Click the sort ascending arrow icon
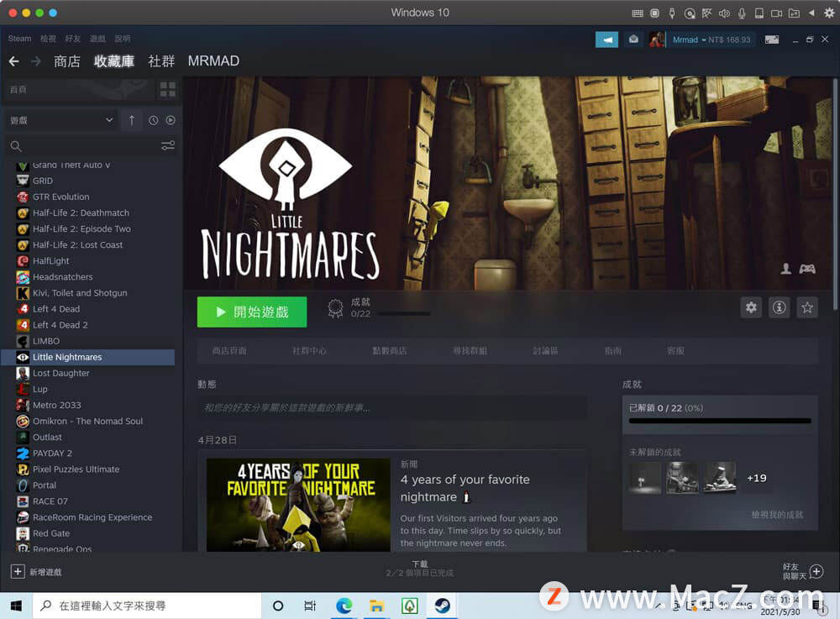840x619 pixels. (x=132, y=120)
